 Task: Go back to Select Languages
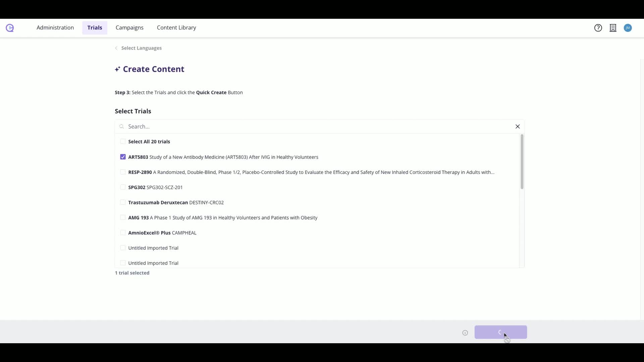[141, 48]
